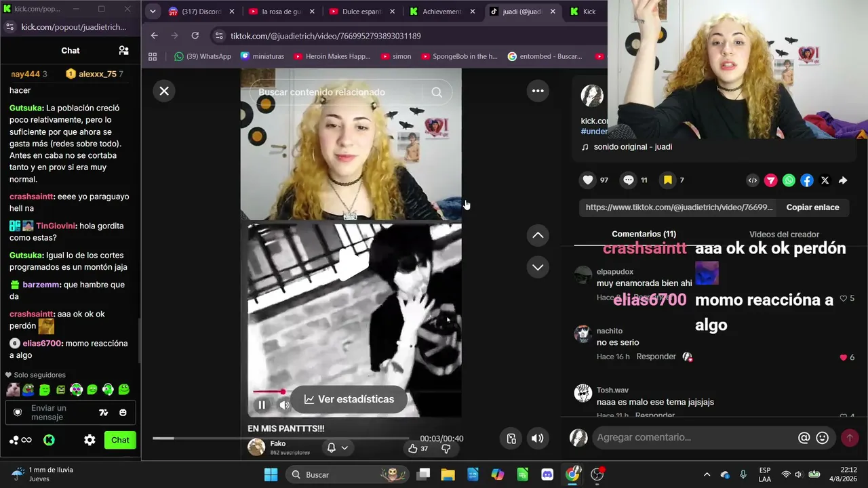Viewport: 868px width, 488px height.
Task: Click the picture-in-picture mini player icon
Action: pos(512,438)
